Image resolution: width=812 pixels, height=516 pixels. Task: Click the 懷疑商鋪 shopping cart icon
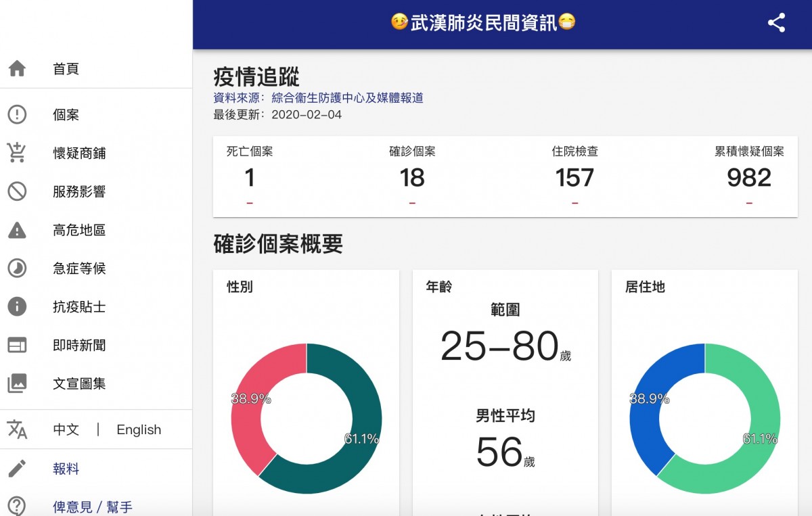click(16, 154)
